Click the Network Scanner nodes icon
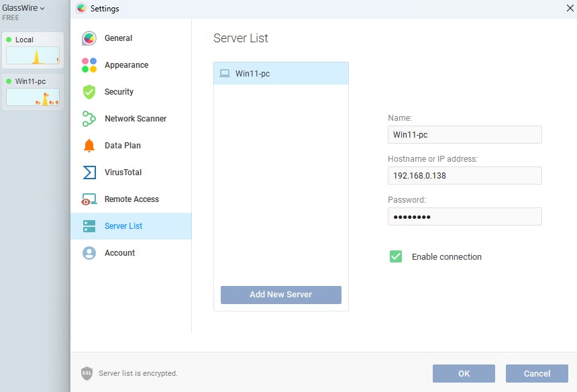The height and width of the screenshot is (392, 577). (89, 119)
